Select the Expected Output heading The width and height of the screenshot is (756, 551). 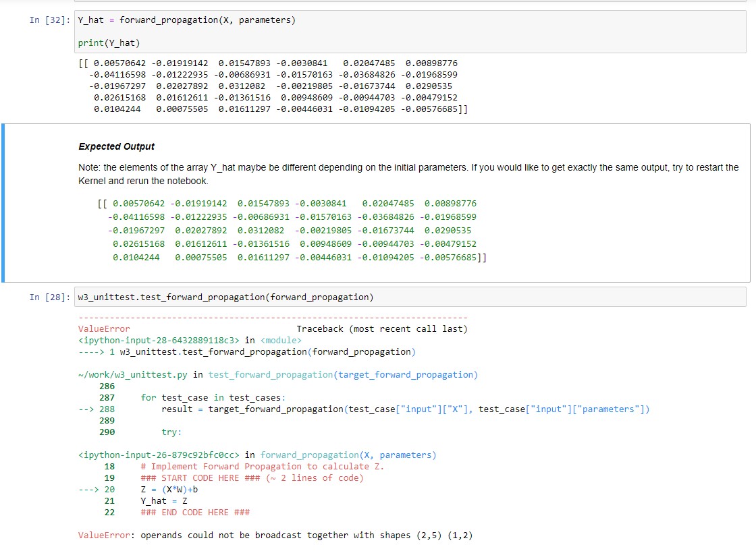117,146
